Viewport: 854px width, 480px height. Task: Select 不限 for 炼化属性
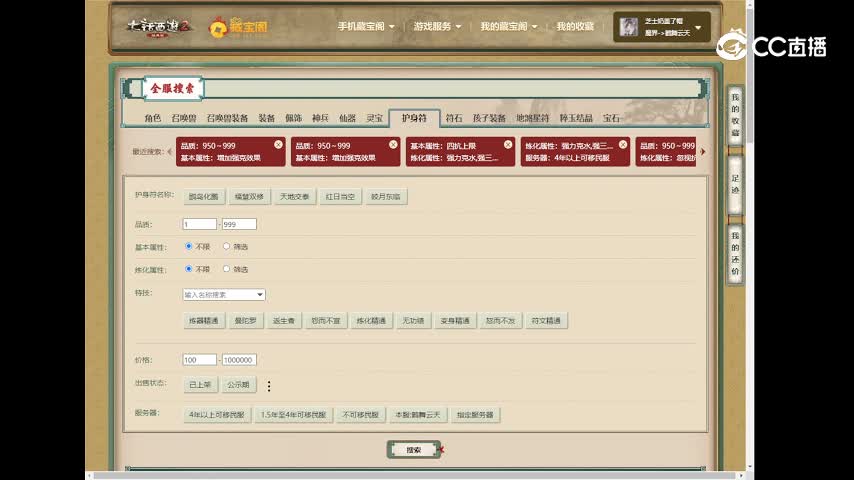188,269
